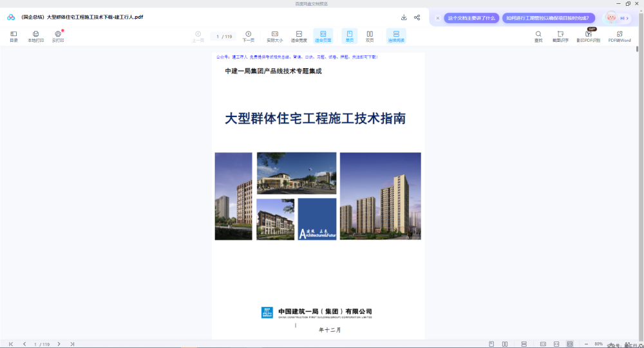The width and height of the screenshot is (644, 348).
Task: Click the file name 大型群体住宅工程施工技术下载-建工行人.pdf
Action: point(82,17)
